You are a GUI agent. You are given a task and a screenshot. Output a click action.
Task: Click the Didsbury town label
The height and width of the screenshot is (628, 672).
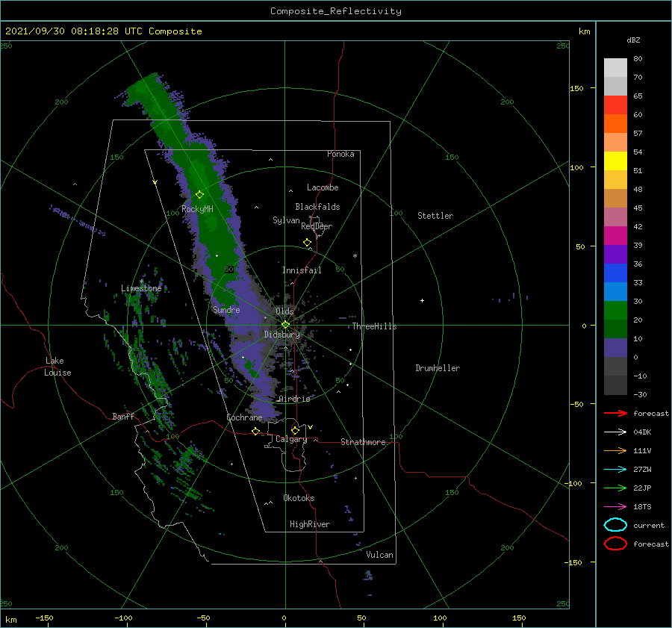click(281, 335)
